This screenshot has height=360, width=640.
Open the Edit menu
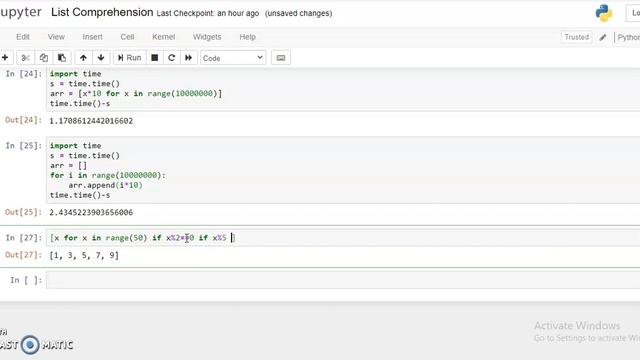tap(23, 37)
